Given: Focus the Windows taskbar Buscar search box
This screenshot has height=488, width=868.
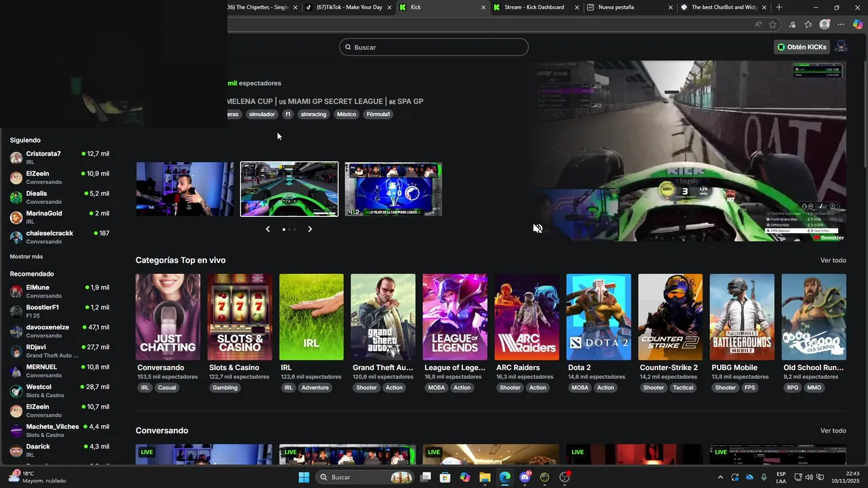Looking at the screenshot, I should coord(366,477).
